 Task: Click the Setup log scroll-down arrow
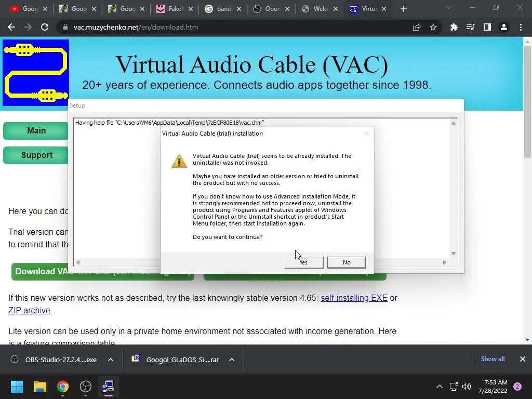coord(453,254)
